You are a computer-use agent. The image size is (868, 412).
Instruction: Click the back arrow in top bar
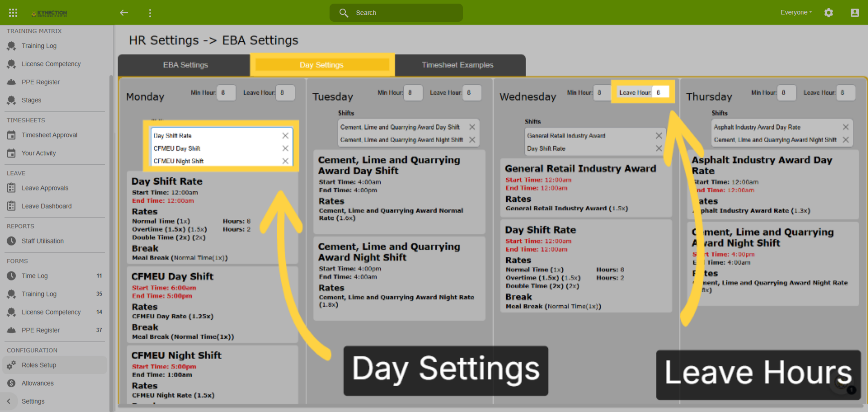tap(124, 13)
